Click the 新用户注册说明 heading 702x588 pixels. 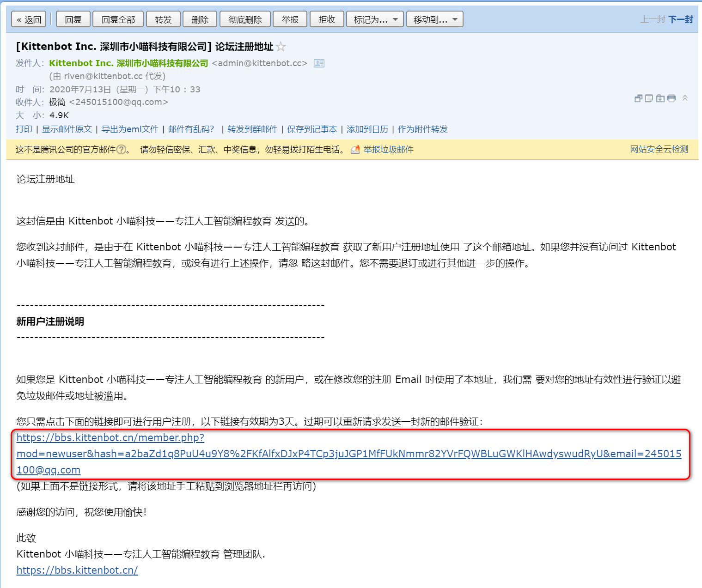50,321
